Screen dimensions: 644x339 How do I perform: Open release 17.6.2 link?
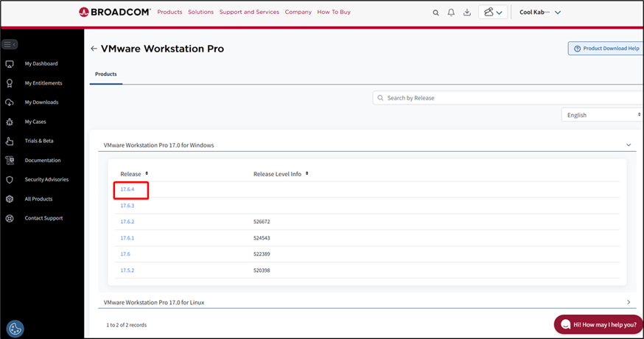pyautogui.click(x=127, y=222)
